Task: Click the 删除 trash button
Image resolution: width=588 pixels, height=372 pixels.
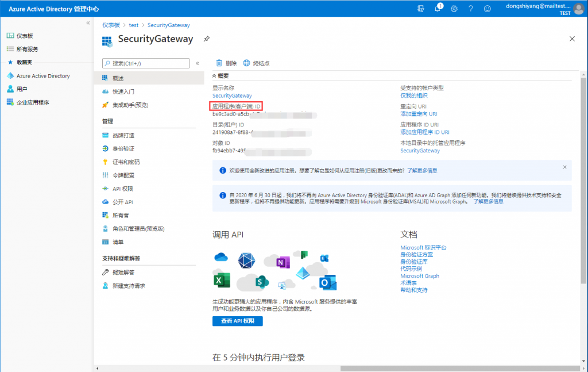Action: (x=226, y=63)
